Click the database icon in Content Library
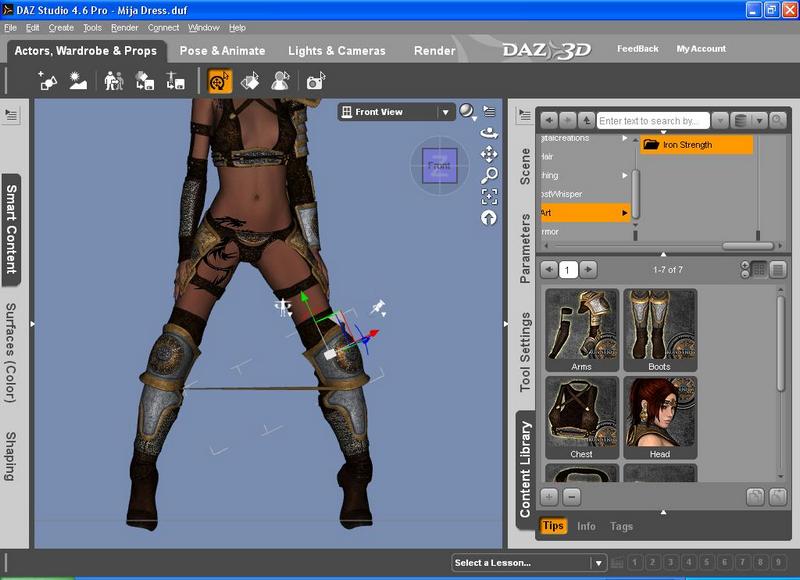 (x=741, y=120)
